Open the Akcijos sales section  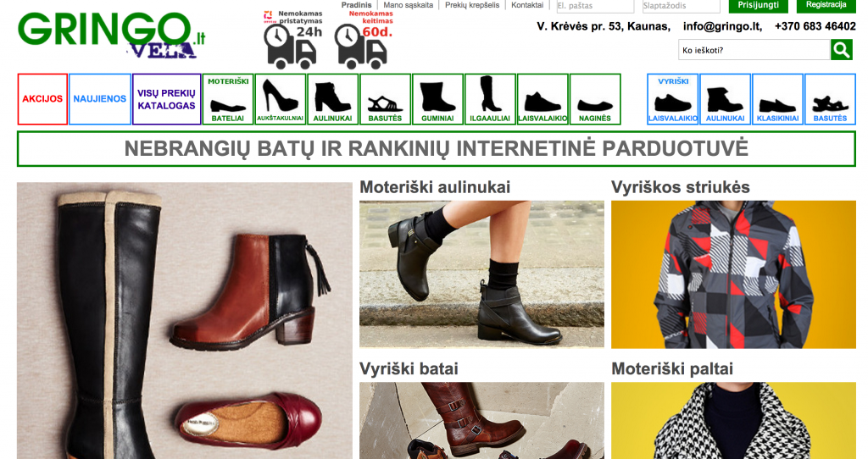click(x=42, y=99)
